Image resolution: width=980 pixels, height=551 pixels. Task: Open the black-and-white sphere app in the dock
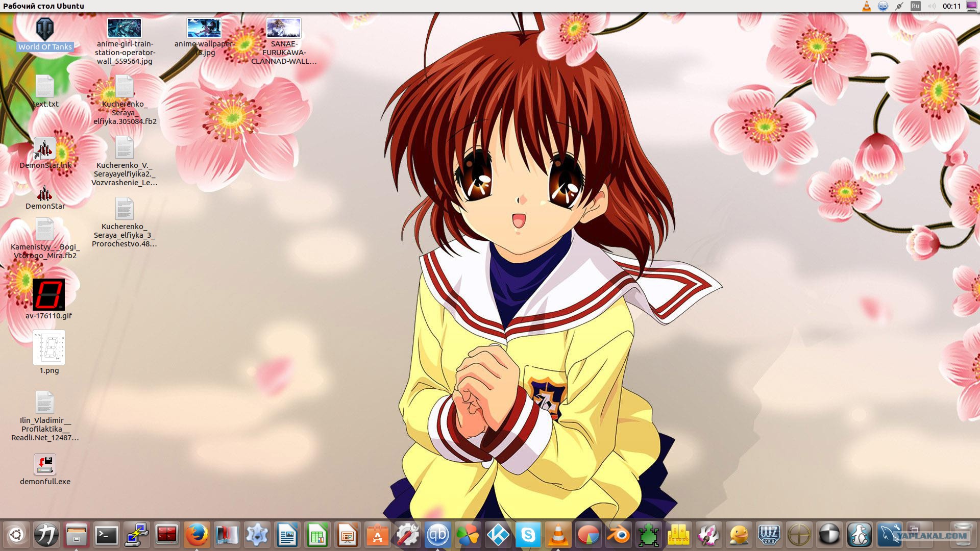(829, 535)
